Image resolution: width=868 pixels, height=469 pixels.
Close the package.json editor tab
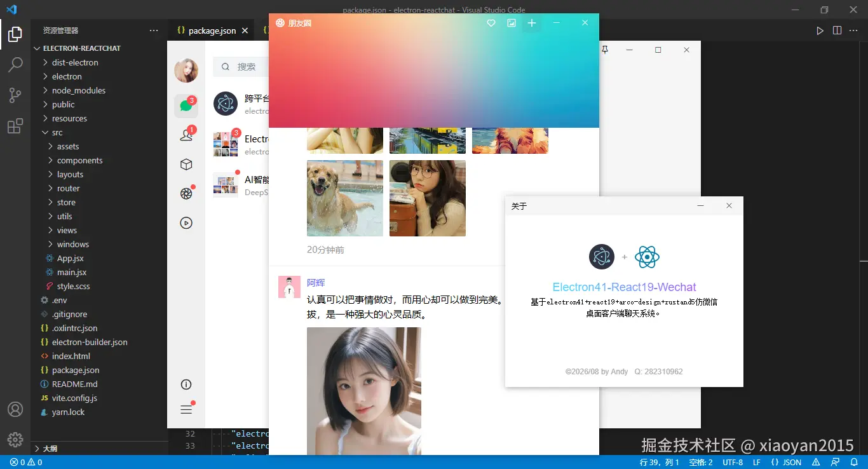pyautogui.click(x=245, y=31)
